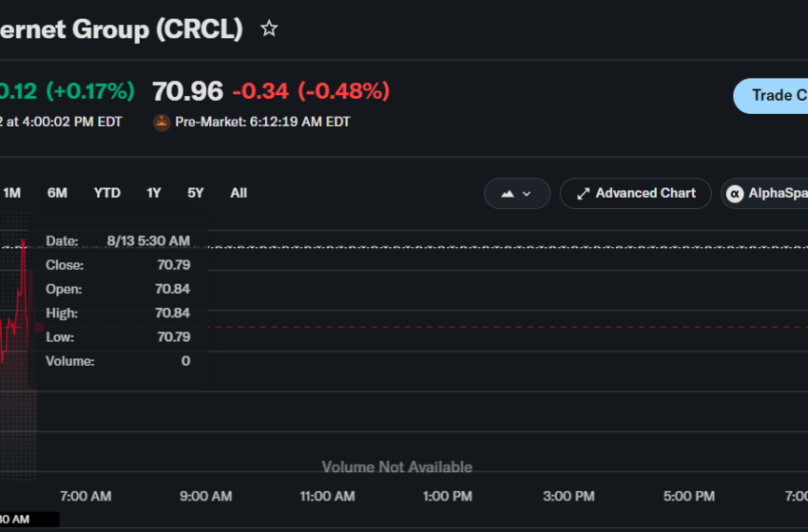This screenshot has width=808, height=532.
Task: Click the Volume 0 tooltip row
Action: point(118,361)
